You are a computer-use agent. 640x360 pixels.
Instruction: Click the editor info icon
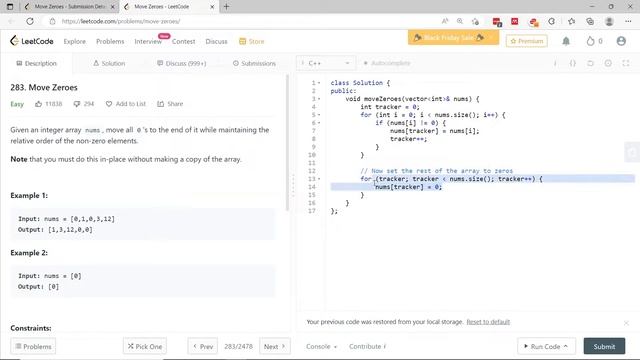click(555, 63)
